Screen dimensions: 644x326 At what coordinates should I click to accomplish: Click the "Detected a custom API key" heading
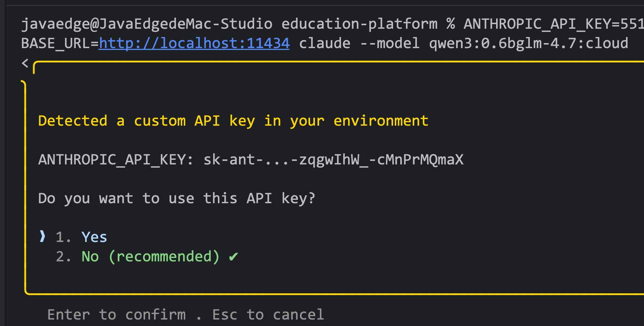[233, 121]
